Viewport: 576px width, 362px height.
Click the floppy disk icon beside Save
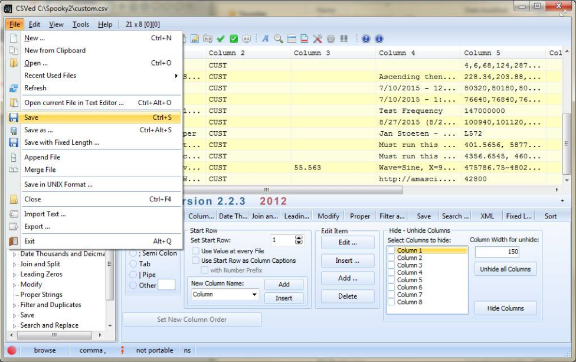click(x=14, y=118)
